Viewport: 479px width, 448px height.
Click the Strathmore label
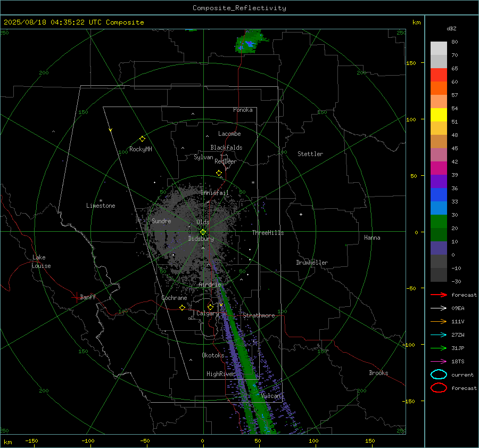259,315
